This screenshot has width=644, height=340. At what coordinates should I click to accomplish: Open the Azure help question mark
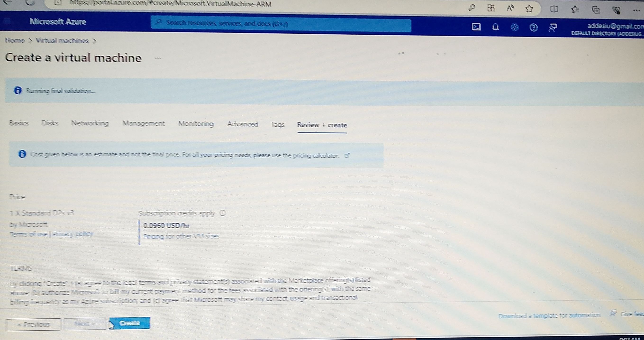click(534, 27)
